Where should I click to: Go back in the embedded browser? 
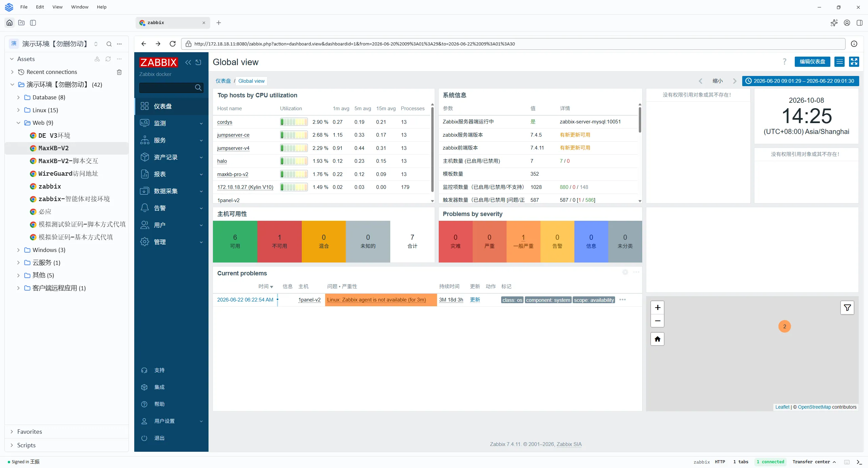point(144,44)
